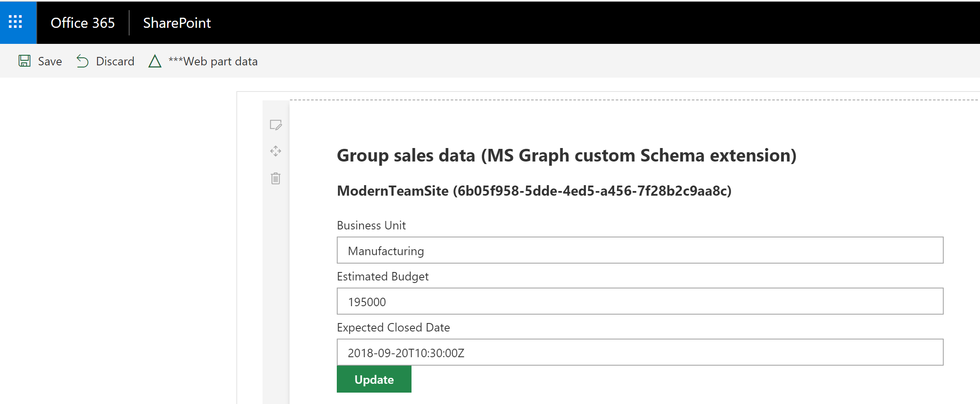Image resolution: width=980 pixels, height=404 pixels.
Task: Click the ModernTeamSite group ID subtitle
Action: point(534,191)
